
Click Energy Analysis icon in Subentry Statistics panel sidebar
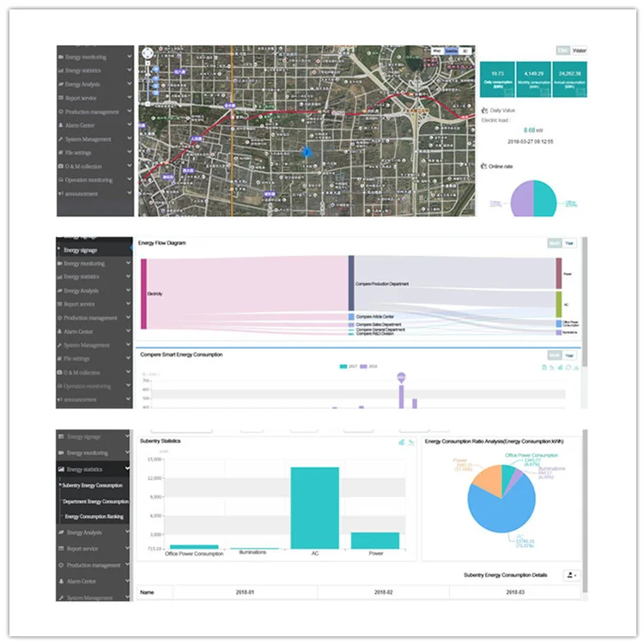point(61,532)
